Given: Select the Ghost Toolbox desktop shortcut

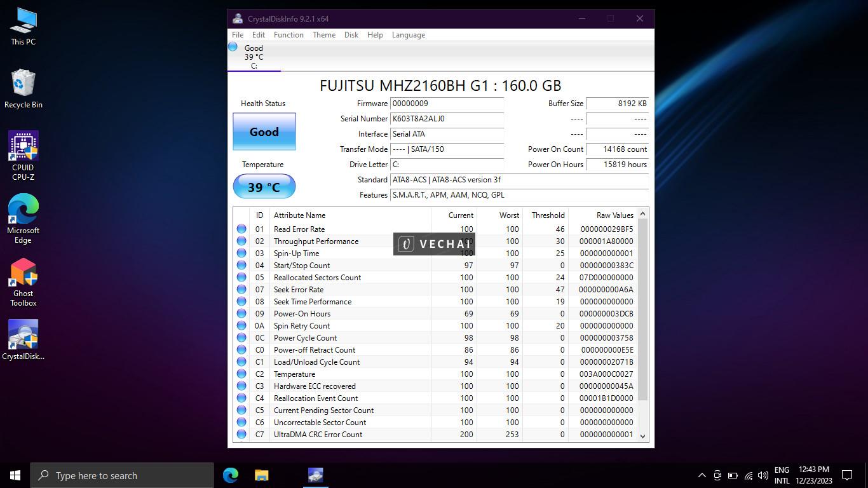Looking at the screenshot, I should pyautogui.click(x=24, y=282).
